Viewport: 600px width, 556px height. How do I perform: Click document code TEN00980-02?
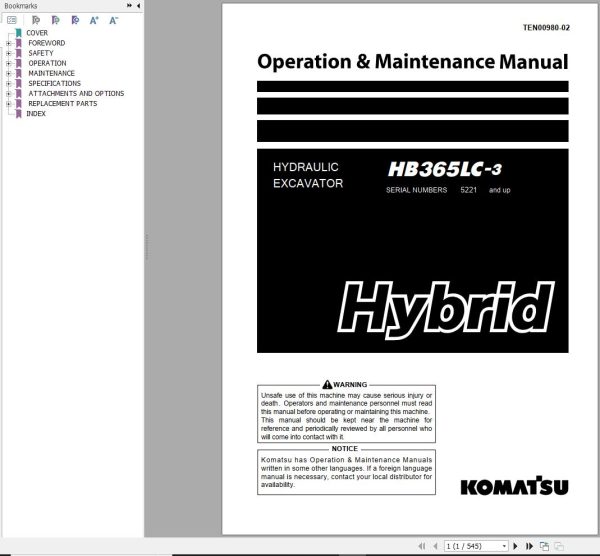(x=546, y=28)
